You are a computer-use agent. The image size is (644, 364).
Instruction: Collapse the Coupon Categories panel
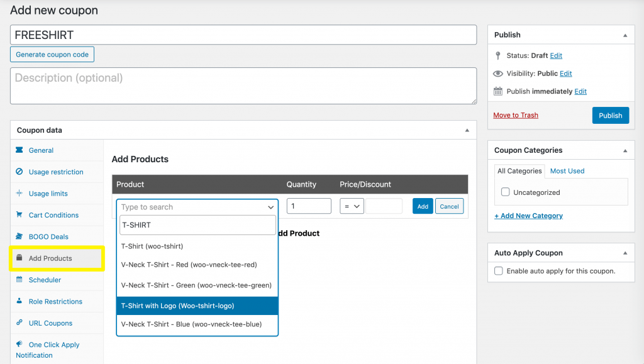point(625,151)
